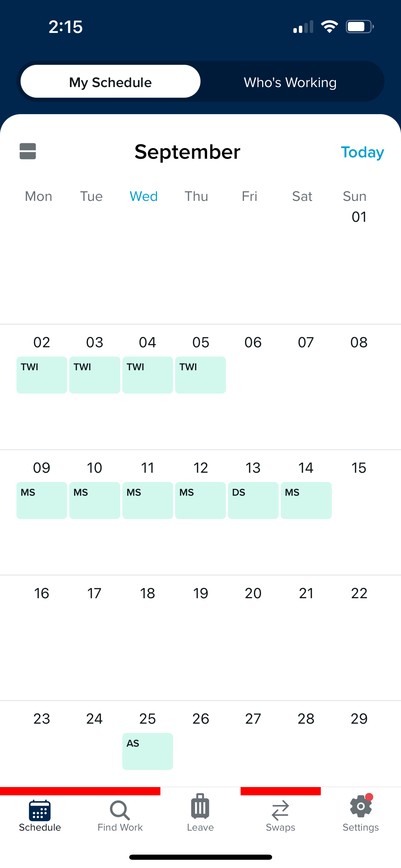Open the TWI shift on September 02

pyautogui.click(x=41, y=375)
